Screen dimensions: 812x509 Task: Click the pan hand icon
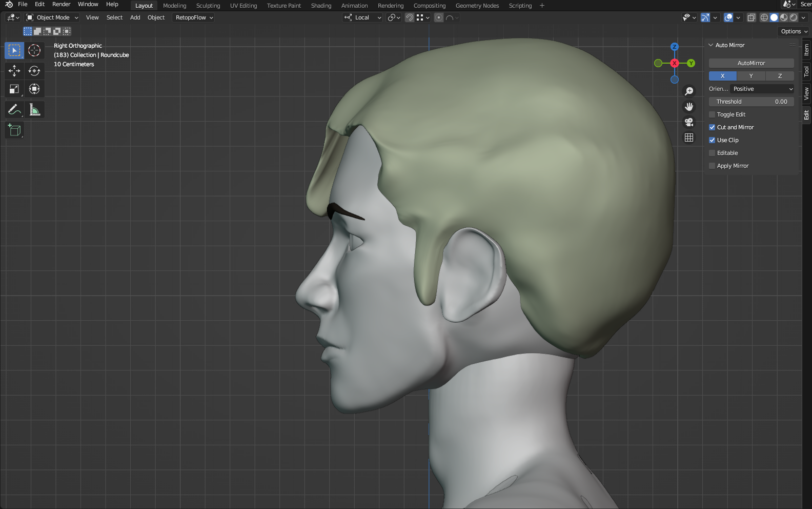(689, 107)
